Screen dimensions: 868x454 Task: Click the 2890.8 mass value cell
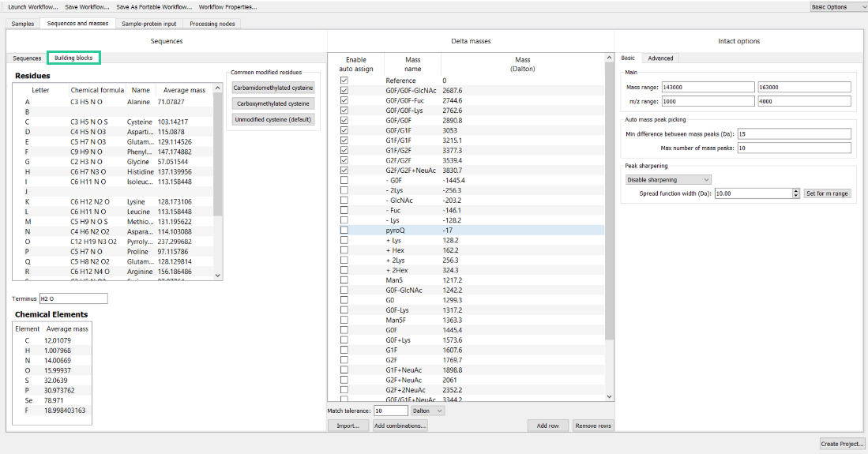pos(453,120)
